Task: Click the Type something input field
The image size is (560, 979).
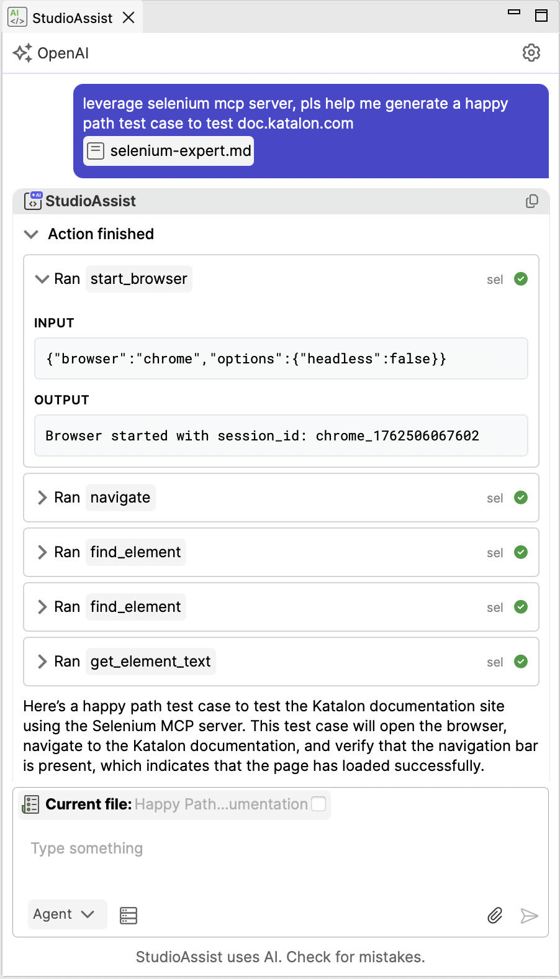Action: click(86, 848)
